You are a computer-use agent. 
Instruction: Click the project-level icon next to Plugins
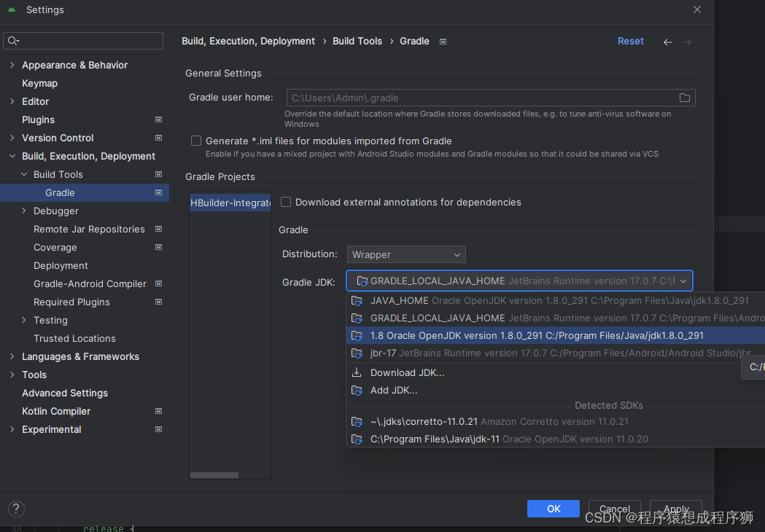pos(158,120)
